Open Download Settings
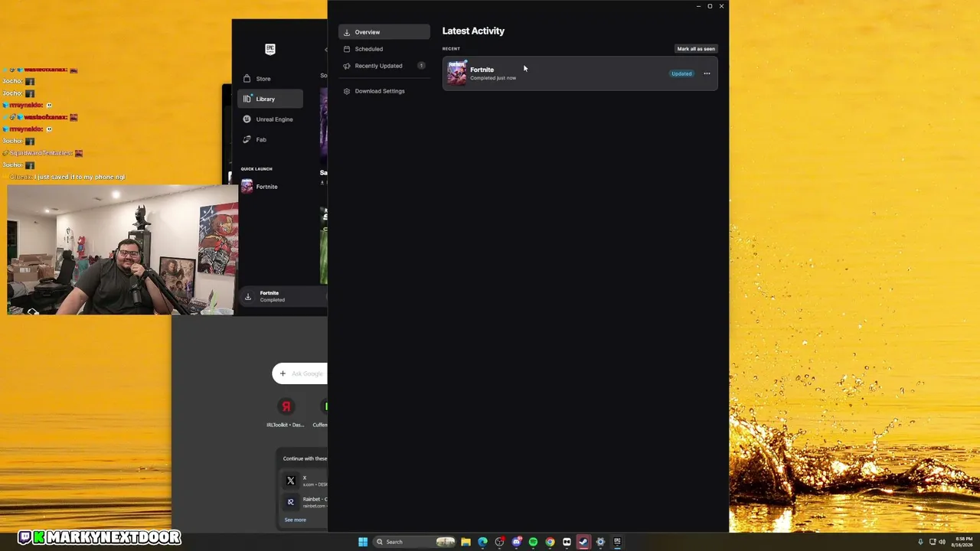980x551 pixels. pyautogui.click(x=384, y=91)
